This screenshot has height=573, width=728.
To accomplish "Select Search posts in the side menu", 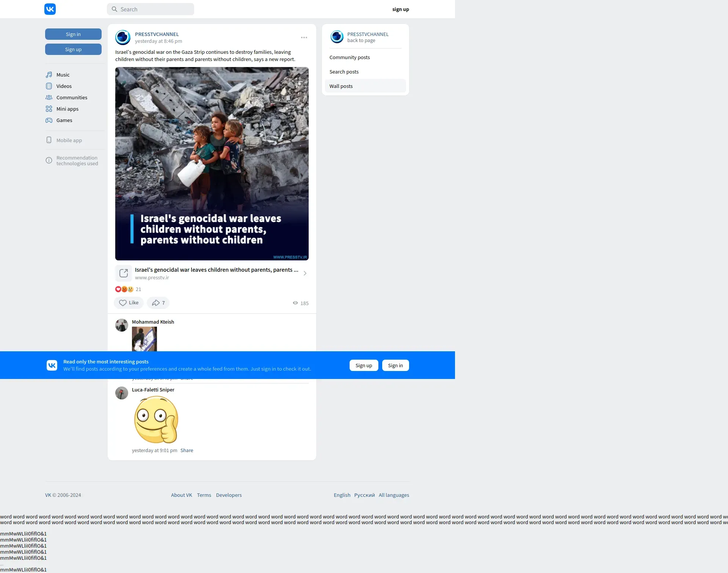I will 344,72.
